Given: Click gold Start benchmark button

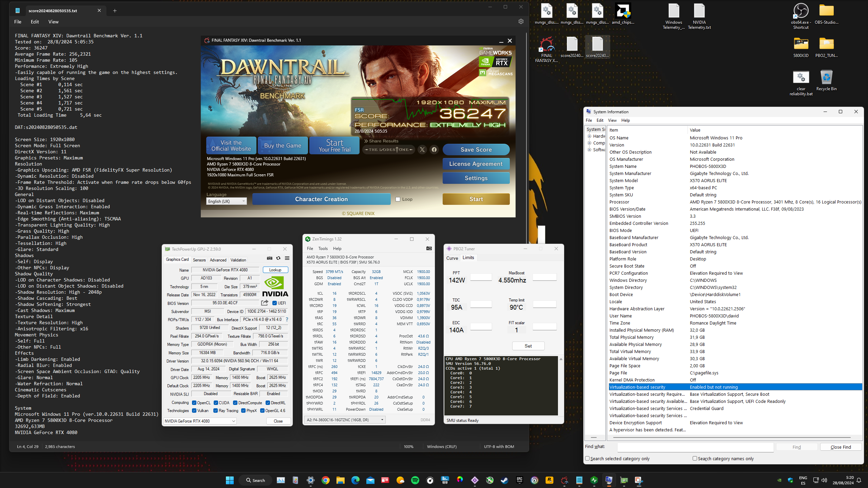Looking at the screenshot, I should 476,199.
